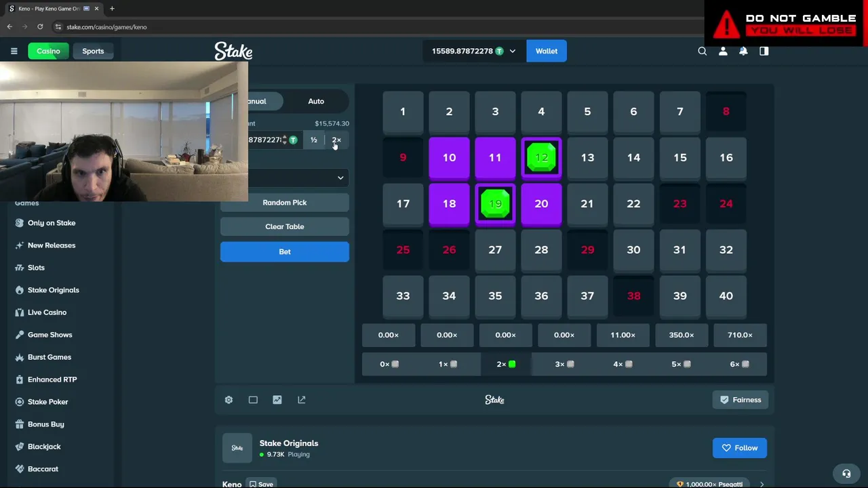Viewport: 868px width, 488px height.
Task: Click the Live Casino sidebar icon
Action: (19, 312)
